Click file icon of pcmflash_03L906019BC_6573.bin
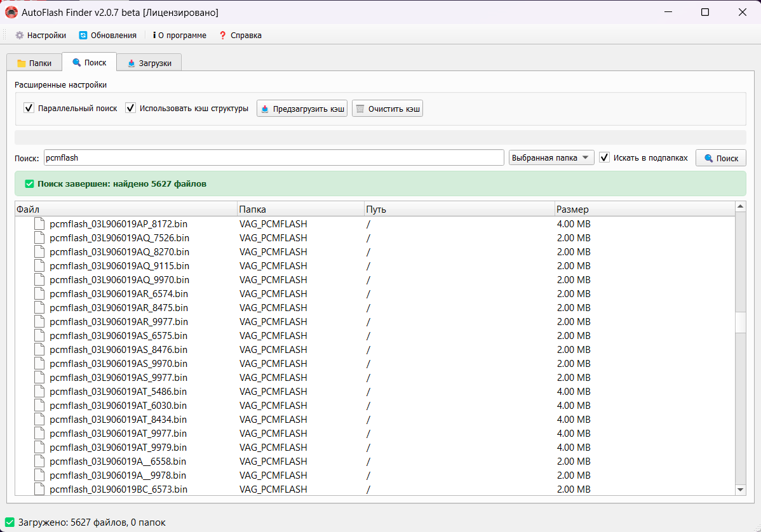 40,489
